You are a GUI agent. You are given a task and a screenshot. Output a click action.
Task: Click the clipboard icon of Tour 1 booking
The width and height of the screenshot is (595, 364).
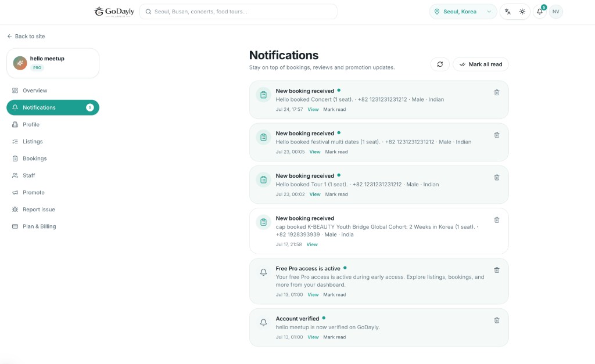[x=263, y=180]
